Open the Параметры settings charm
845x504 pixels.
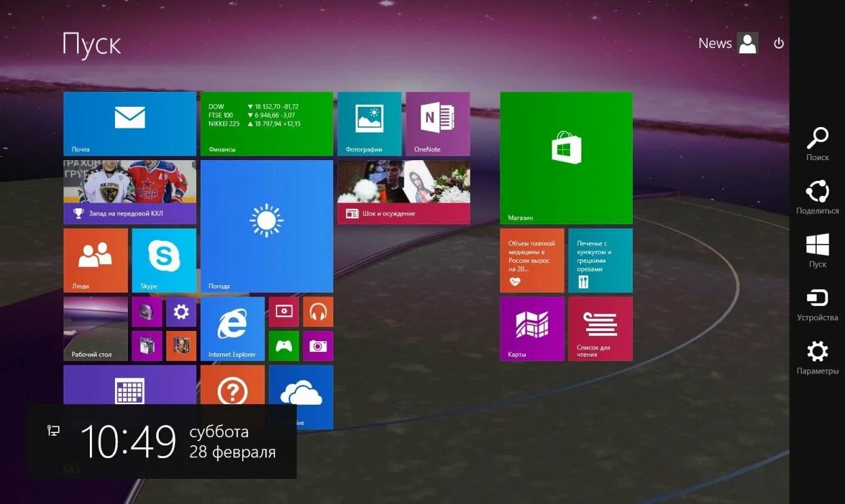click(x=817, y=357)
